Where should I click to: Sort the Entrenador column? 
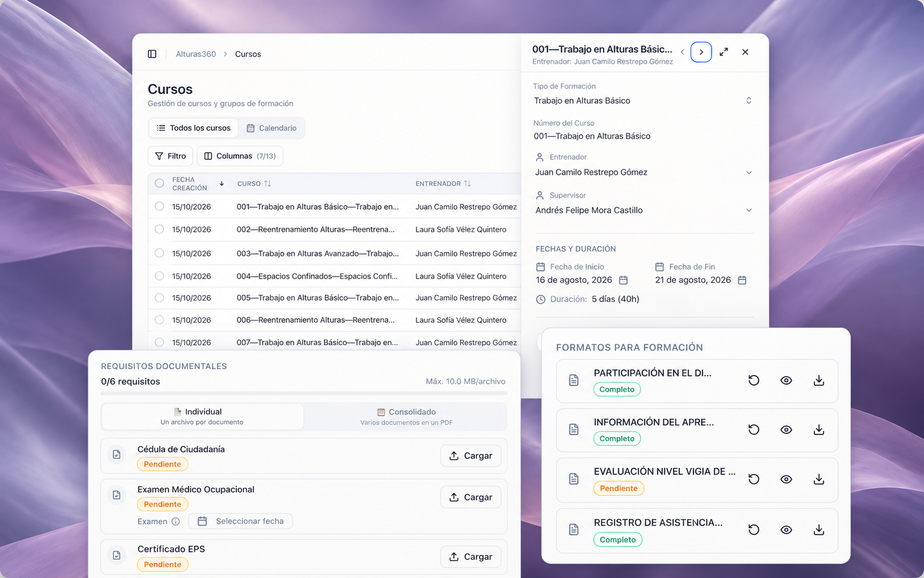(467, 184)
